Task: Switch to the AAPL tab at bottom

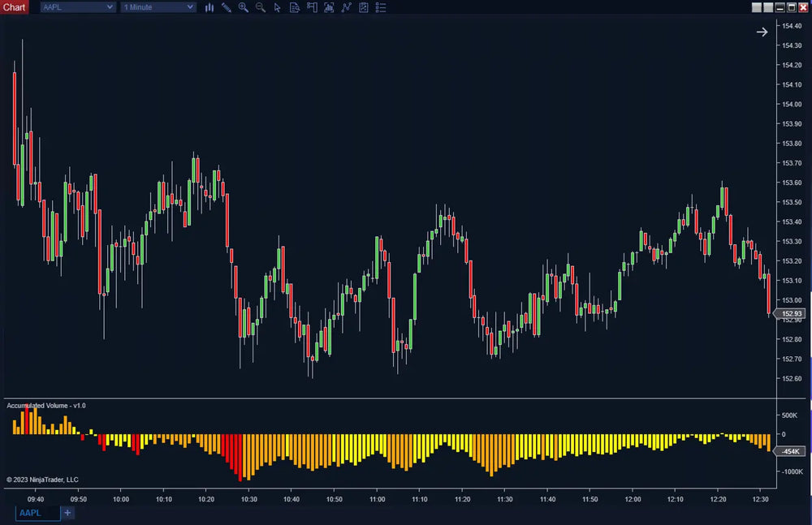Action: [x=37, y=513]
